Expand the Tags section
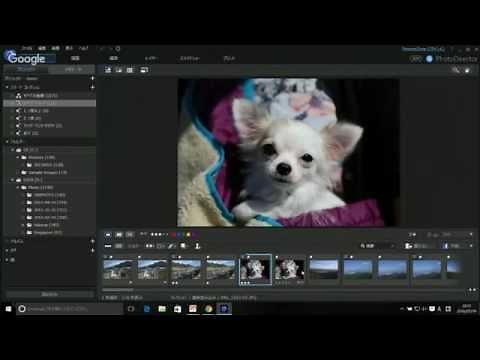This screenshot has height=360, width=480. (x=7, y=250)
